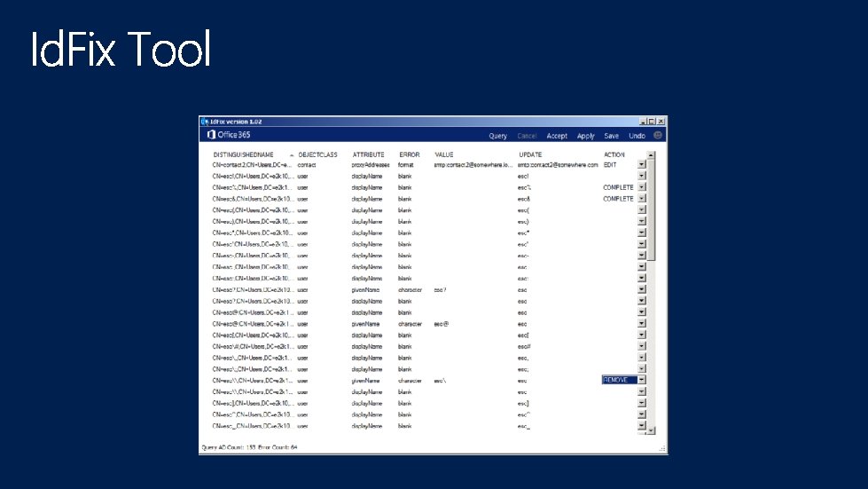This screenshot has height=489, width=868.
Task: Click the scrollbar up arrow in the grid
Action: click(x=651, y=155)
